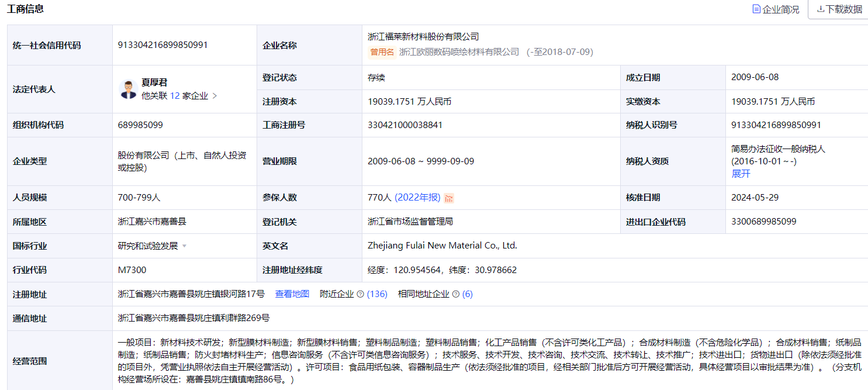Click 查看地图 to view the map
This screenshot has height=390, width=868.
point(292,294)
